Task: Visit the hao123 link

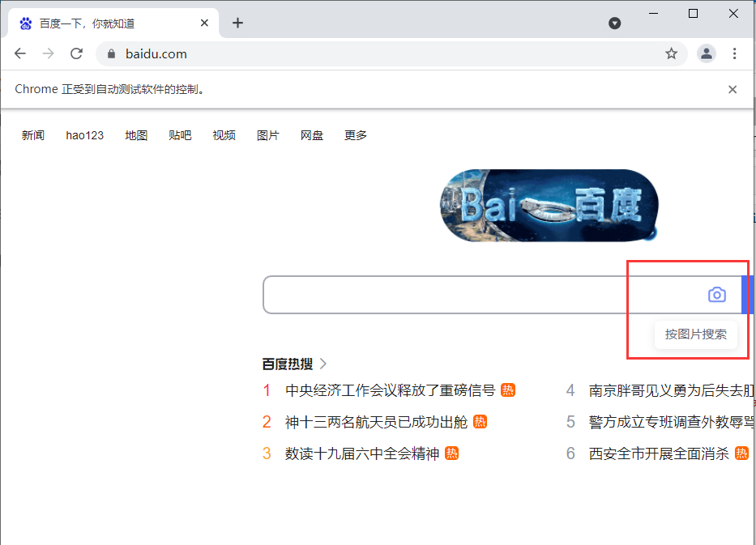Action: [84, 135]
